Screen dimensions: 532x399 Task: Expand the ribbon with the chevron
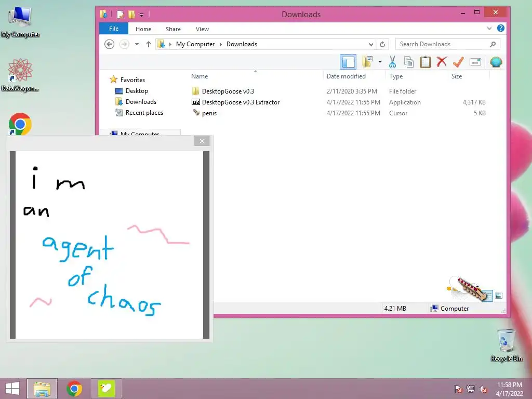click(x=489, y=28)
